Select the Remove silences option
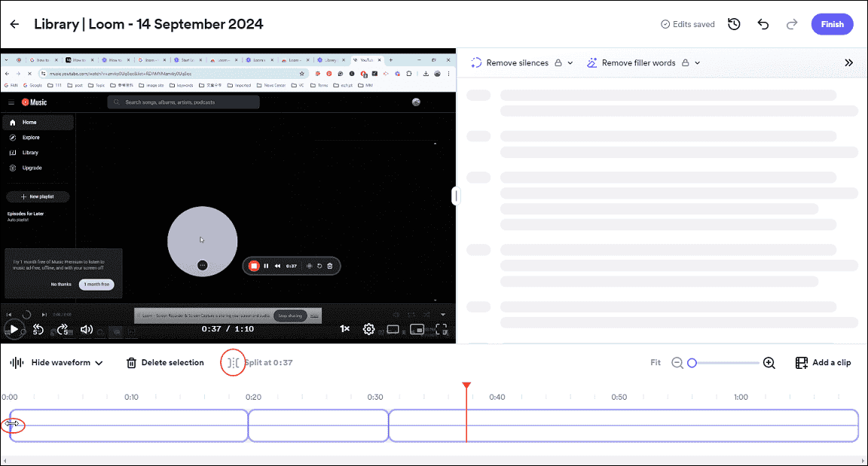Screen dimensions: 868x466 coord(509,63)
